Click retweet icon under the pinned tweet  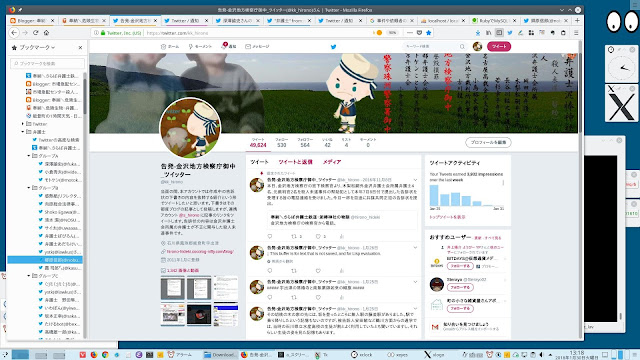(294, 236)
